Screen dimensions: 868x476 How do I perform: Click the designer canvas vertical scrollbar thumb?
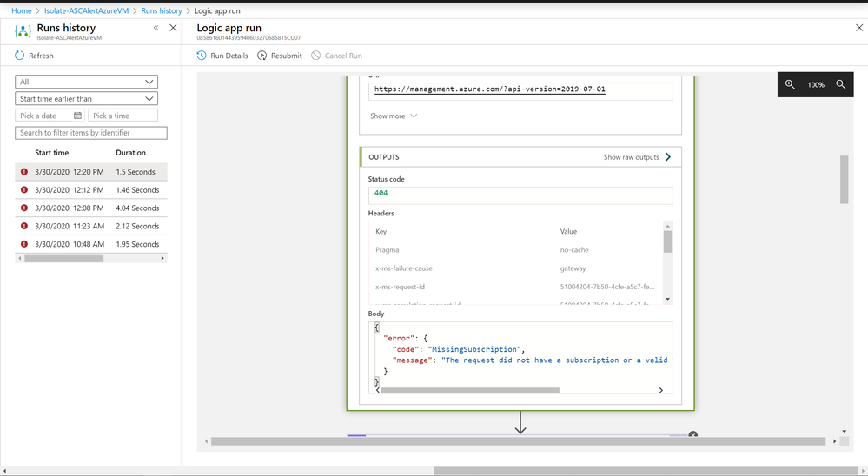(x=845, y=180)
